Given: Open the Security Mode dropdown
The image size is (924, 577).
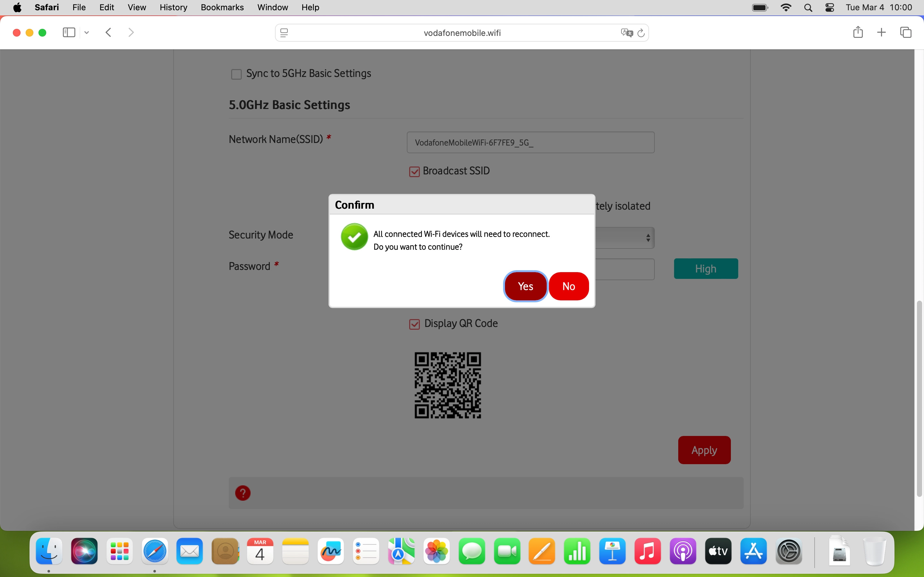Looking at the screenshot, I should pos(626,238).
